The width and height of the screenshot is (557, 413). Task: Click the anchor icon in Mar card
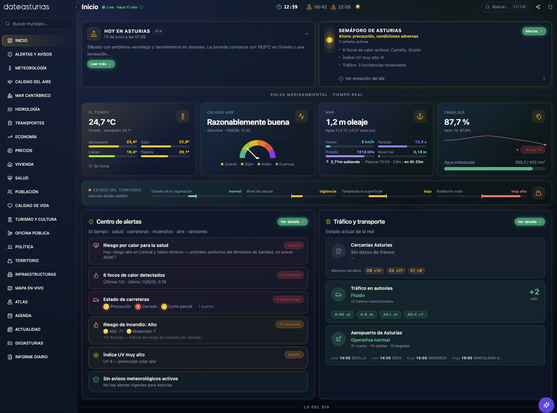(420, 116)
